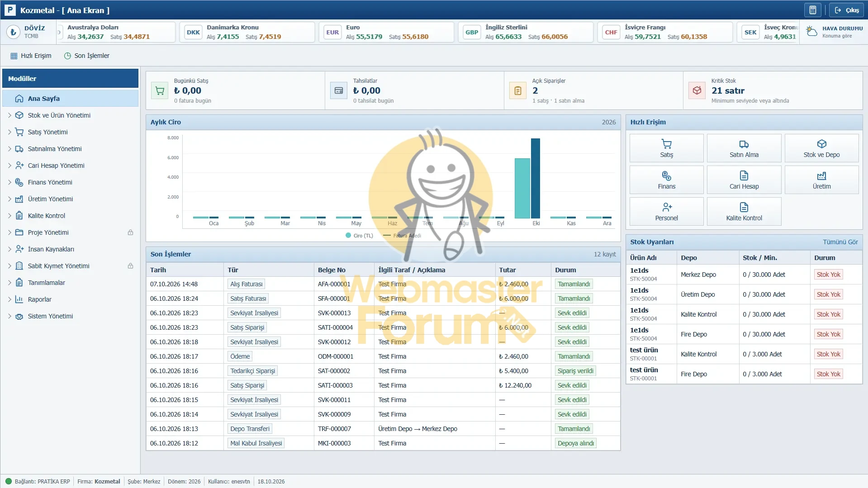The image size is (868, 488).
Task: Click the Tahsilatlar wallet icon
Action: [339, 90]
